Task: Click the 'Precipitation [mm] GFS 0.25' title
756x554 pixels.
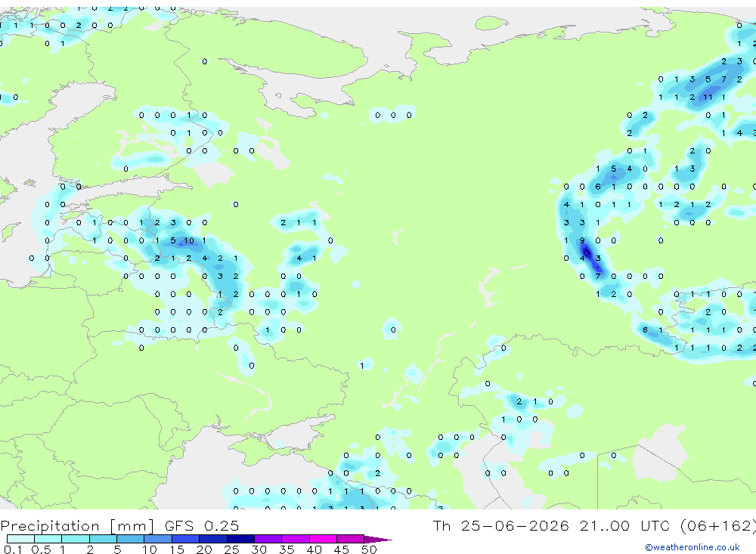Action: pos(119,525)
